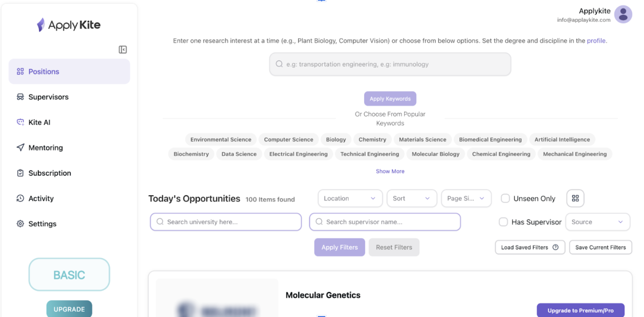Expand the Sort dropdown
This screenshot has height=317, width=644.
tap(412, 199)
